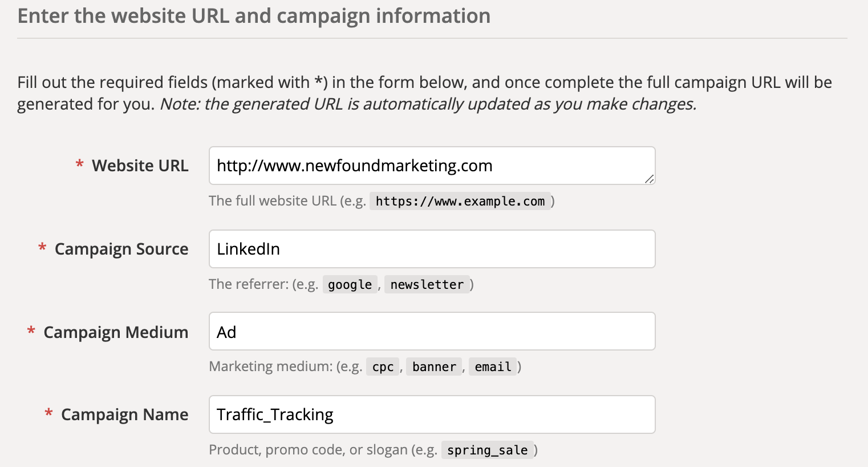The width and height of the screenshot is (868, 467).
Task: Select the Campaign Name input with Traffic_Tracking
Action: point(432,414)
